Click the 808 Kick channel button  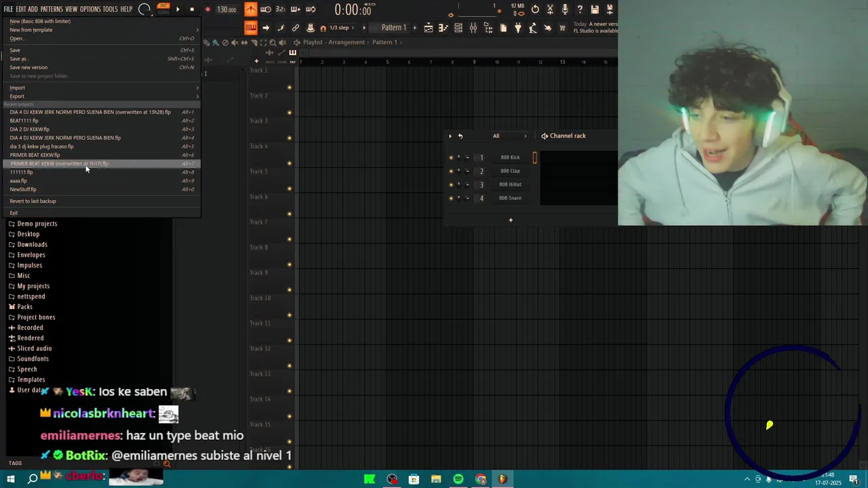tap(510, 157)
